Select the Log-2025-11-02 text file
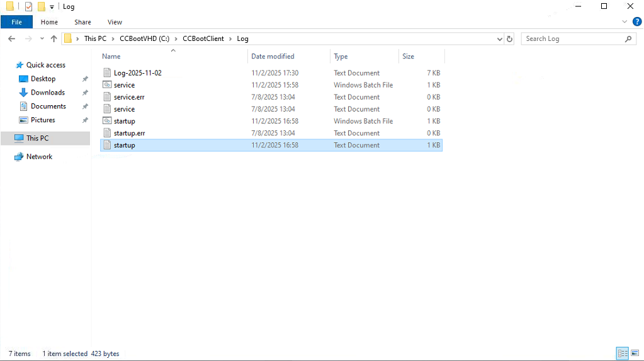 click(137, 73)
